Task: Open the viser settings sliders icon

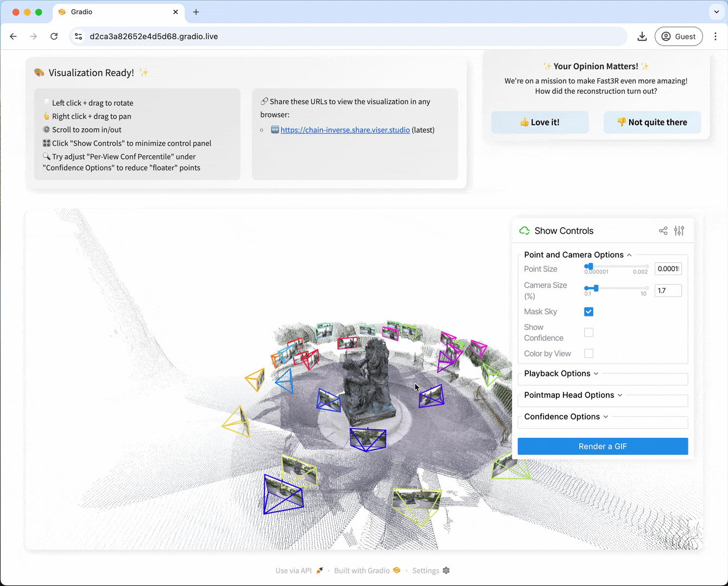Action: 679,231
